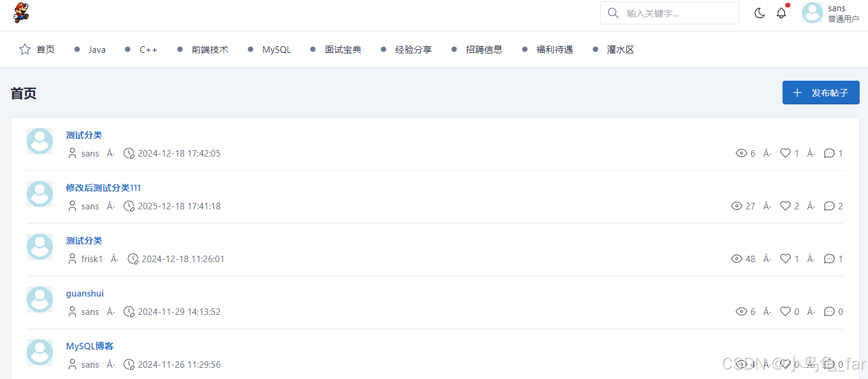Image resolution: width=868 pixels, height=379 pixels.
Task: Click the 普通用户 role label
Action: pos(844,18)
